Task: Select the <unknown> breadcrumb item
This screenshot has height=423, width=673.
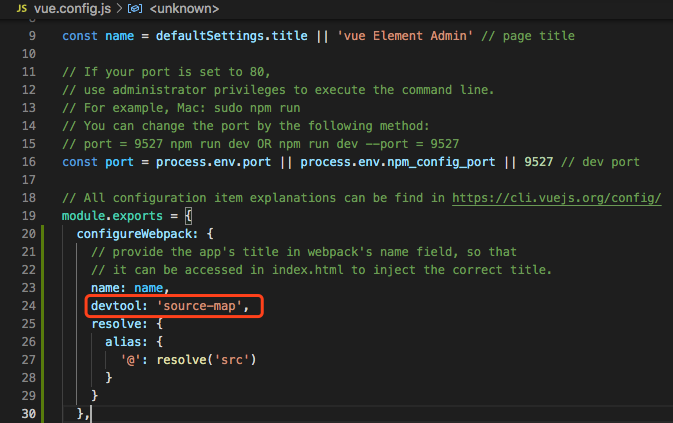Action: coord(185,9)
